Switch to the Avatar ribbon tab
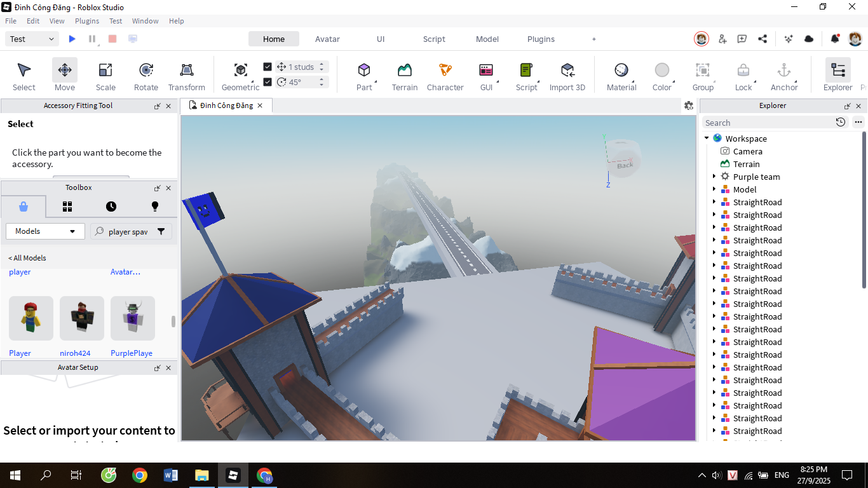Screen dimensions: 868x488 [327, 39]
